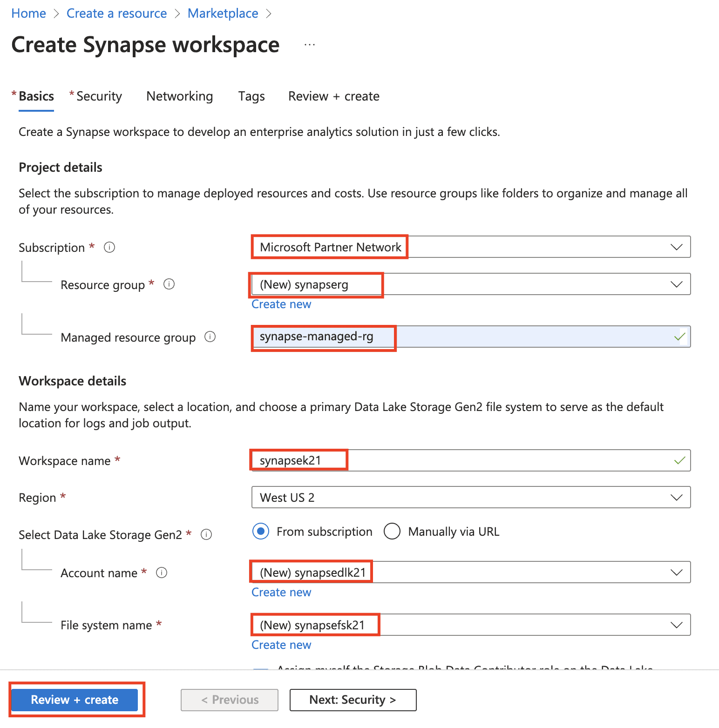719x728 pixels.
Task: Switch to the Security tab
Action: pos(99,96)
